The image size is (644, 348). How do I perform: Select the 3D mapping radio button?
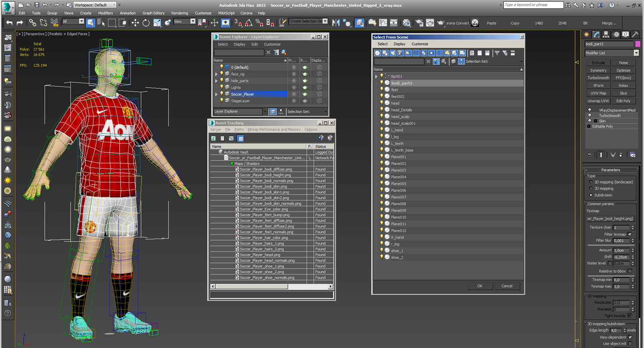[x=590, y=189]
